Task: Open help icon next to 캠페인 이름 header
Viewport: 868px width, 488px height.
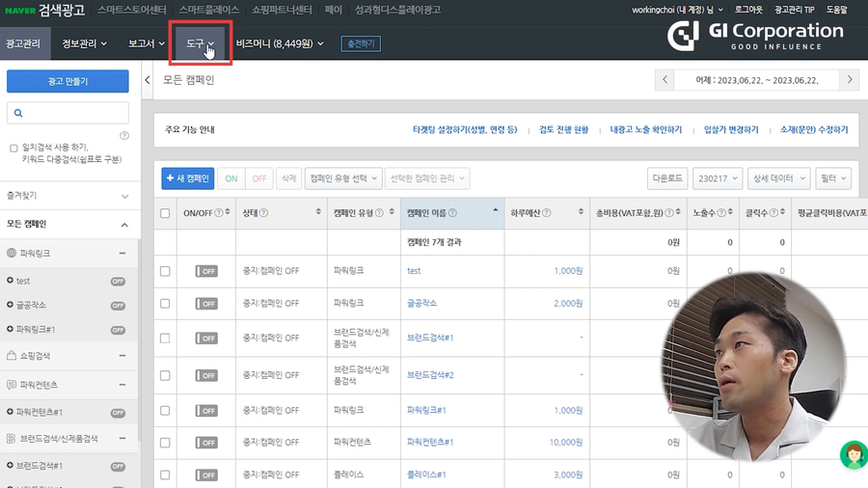Action: point(452,213)
